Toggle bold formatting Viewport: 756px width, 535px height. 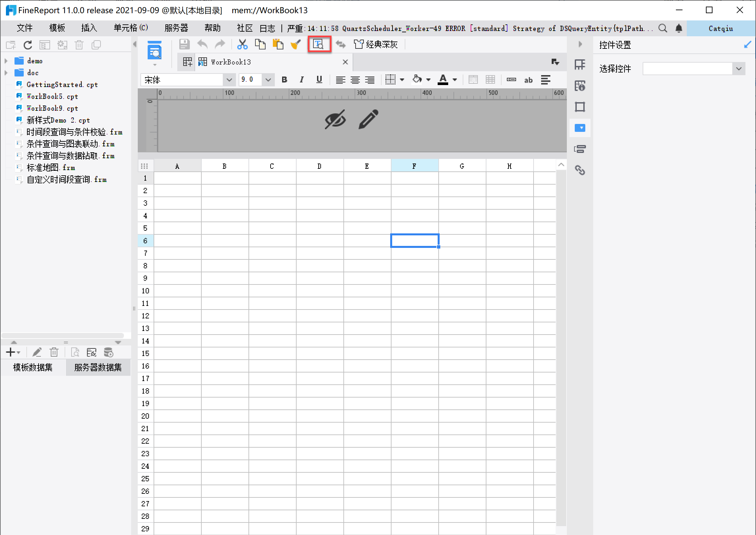pos(284,79)
